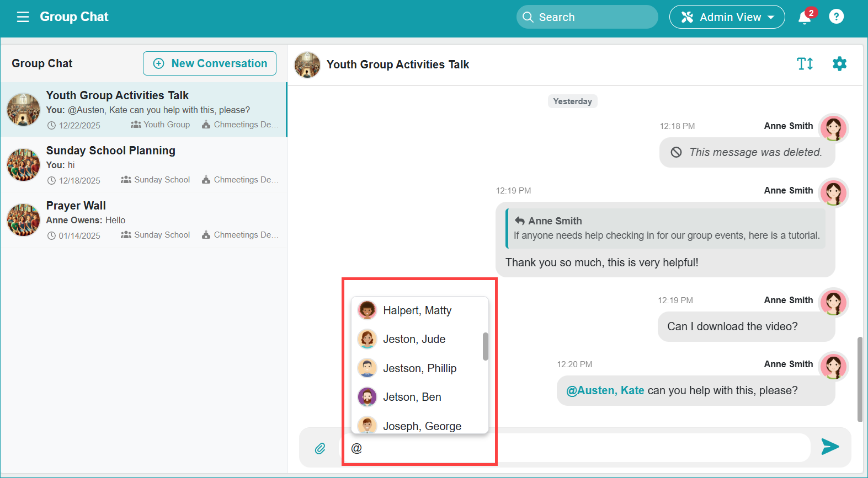868x478 pixels.
Task: Click the text size adjustment icon
Action: click(805, 64)
